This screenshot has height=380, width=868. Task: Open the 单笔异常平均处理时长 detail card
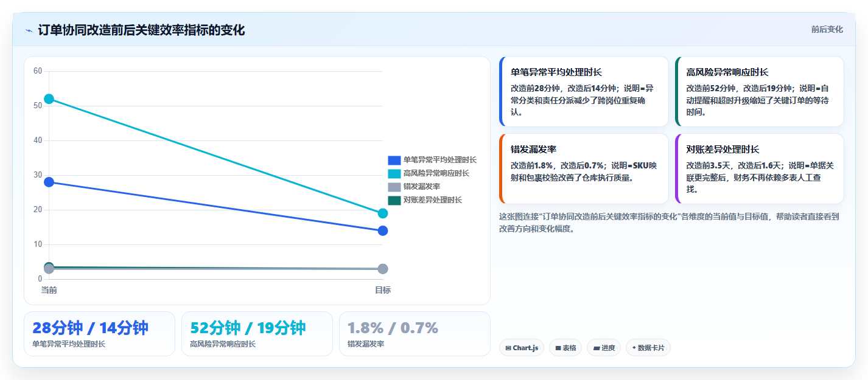(584, 91)
